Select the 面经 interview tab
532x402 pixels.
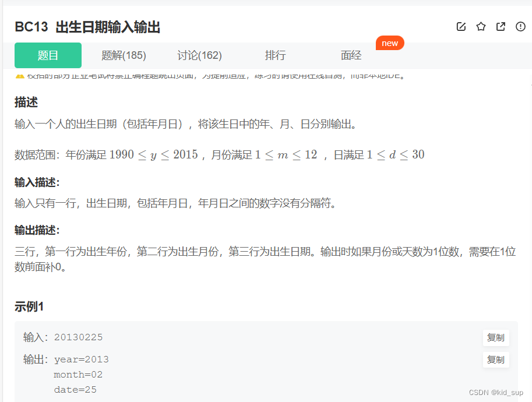351,55
